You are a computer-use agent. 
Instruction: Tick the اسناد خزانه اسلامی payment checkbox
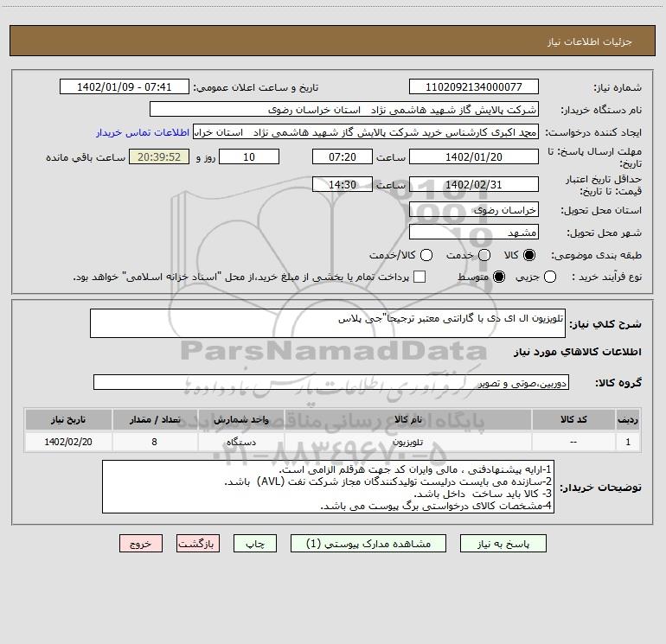419,277
